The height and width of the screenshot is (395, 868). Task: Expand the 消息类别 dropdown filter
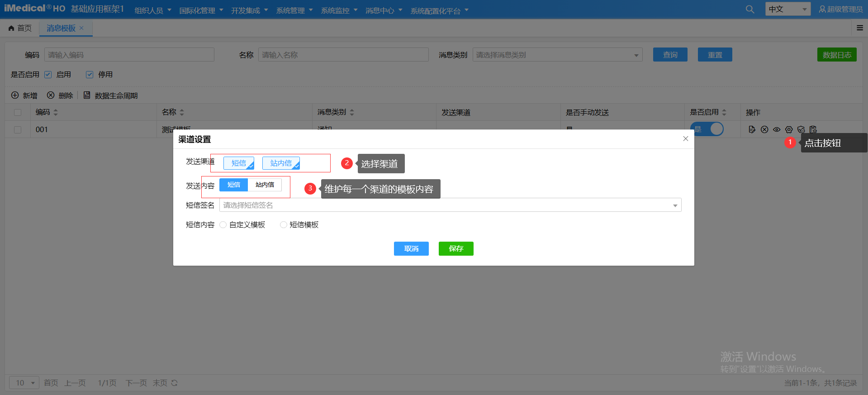coord(557,55)
